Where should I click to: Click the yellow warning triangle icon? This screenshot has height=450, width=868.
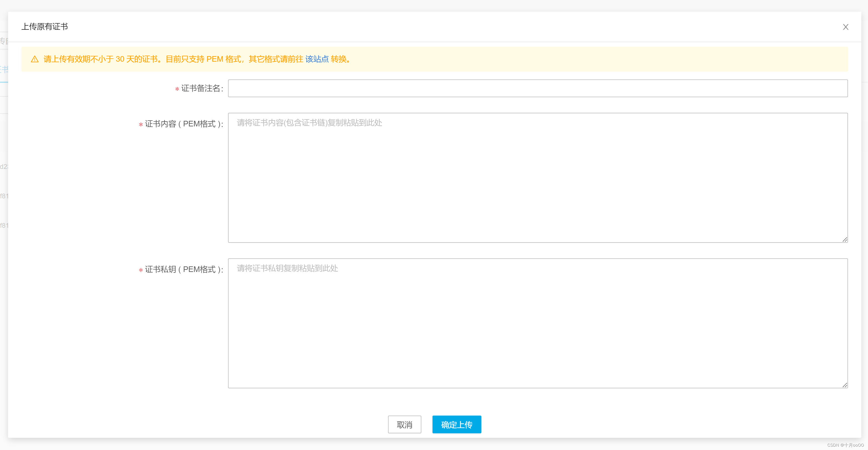click(x=35, y=59)
